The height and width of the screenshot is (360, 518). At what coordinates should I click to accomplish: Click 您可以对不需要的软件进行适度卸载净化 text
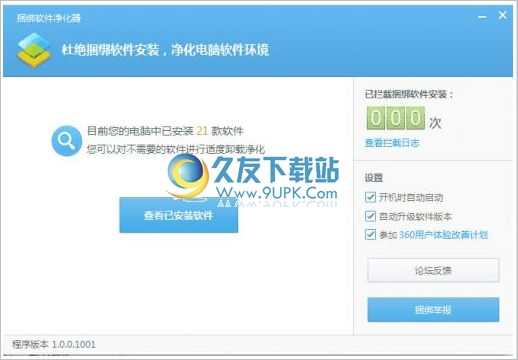(x=176, y=149)
